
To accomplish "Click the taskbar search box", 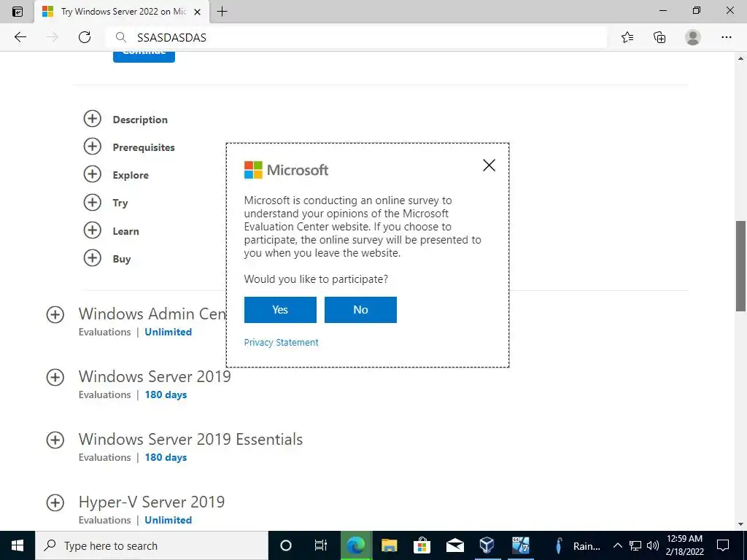I will click(152, 545).
